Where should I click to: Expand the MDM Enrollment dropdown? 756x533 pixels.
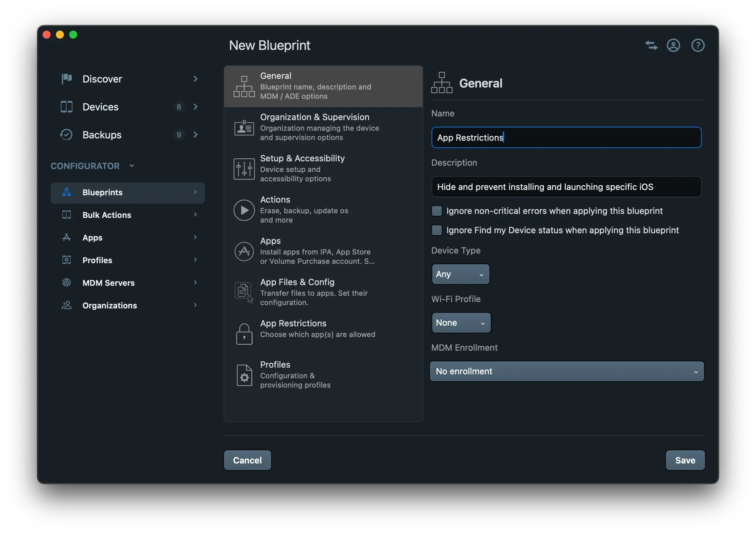tap(567, 371)
